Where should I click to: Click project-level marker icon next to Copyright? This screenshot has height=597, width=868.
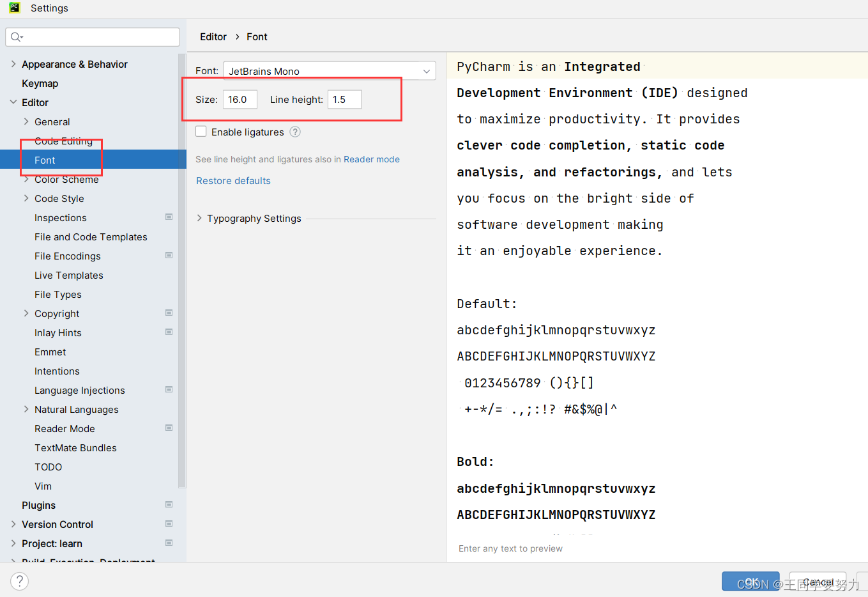[x=169, y=313]
